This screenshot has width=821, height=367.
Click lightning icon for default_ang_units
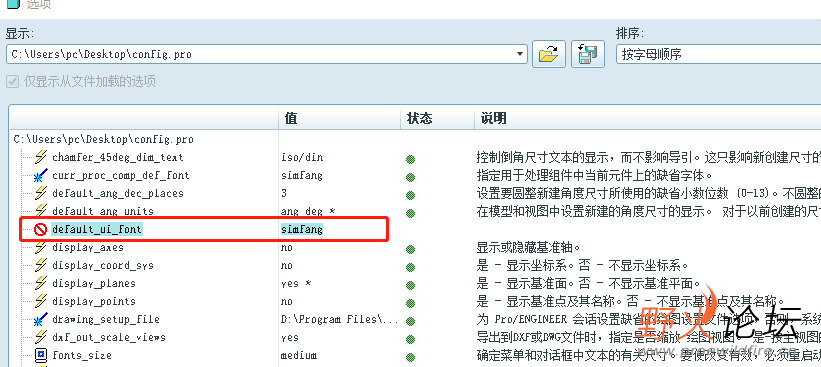coord(41,211)
